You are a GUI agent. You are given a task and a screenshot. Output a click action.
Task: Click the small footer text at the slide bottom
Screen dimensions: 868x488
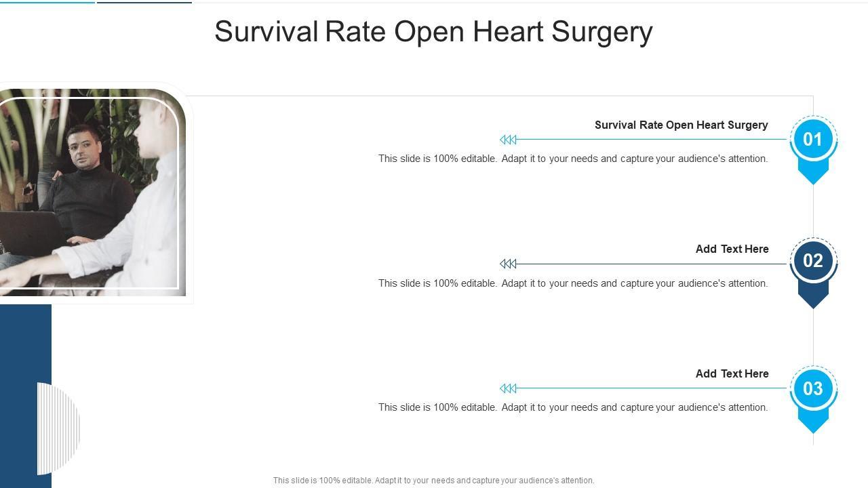click(433, 481)
